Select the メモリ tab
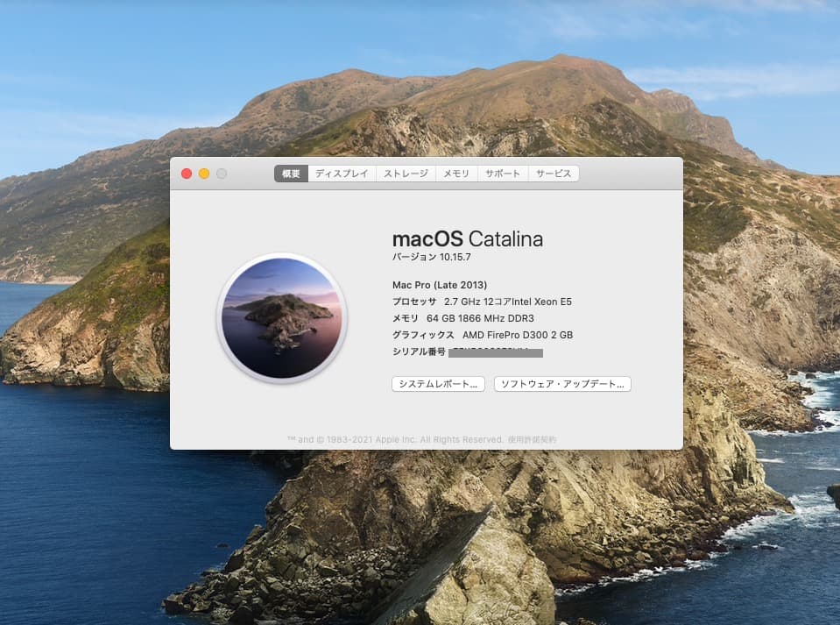The width and height of the screenshot is (840, 625). tap(456, 174)
